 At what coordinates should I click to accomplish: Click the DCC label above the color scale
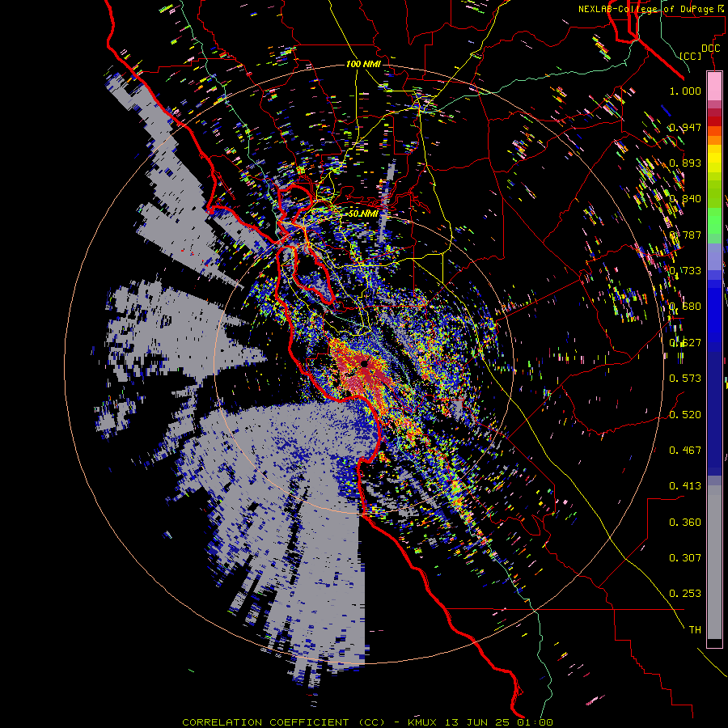click(x=710, y=48)
